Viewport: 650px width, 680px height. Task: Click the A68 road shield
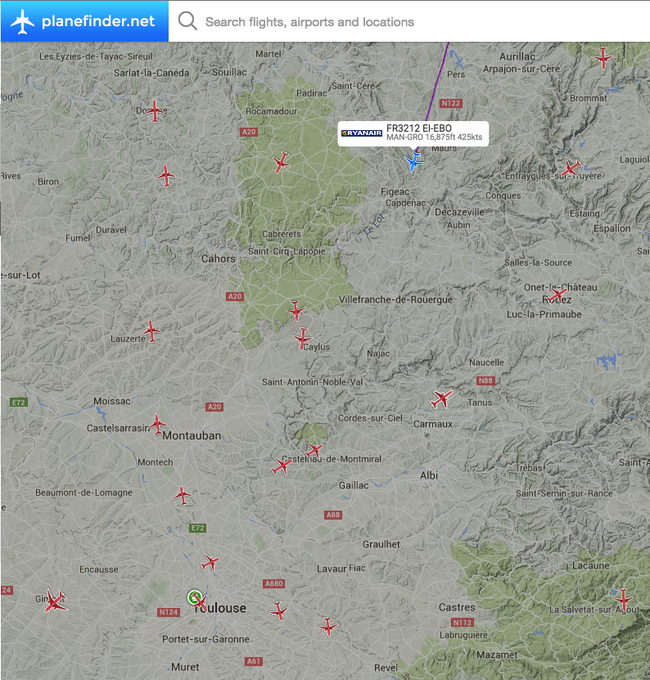coord(333,515)
